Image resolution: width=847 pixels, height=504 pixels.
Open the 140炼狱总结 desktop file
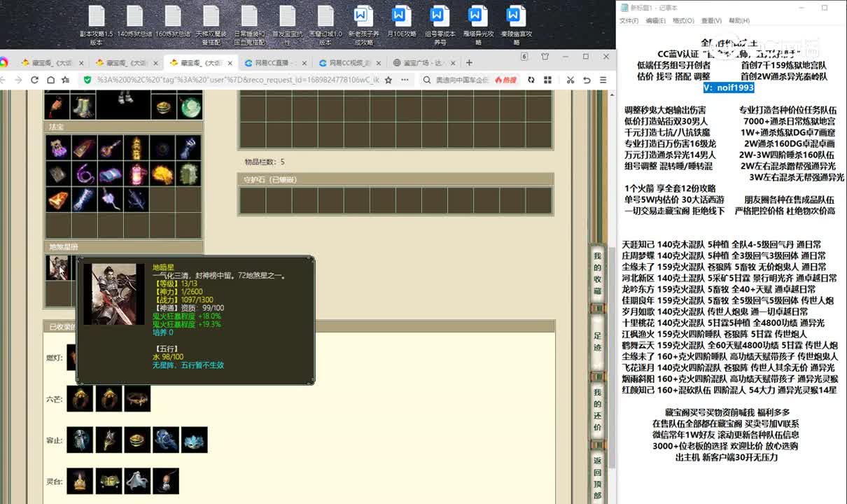[x=134, y=22]
